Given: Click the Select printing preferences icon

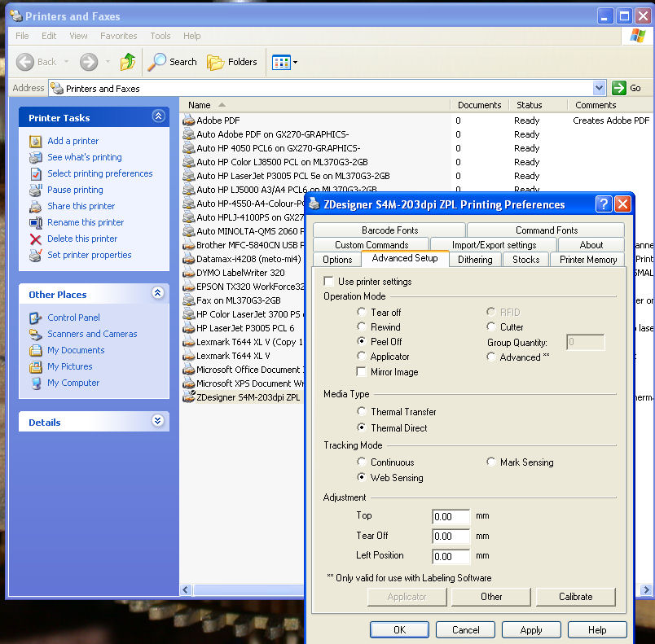Looking at the screenshot, I should tap(36, 173).
